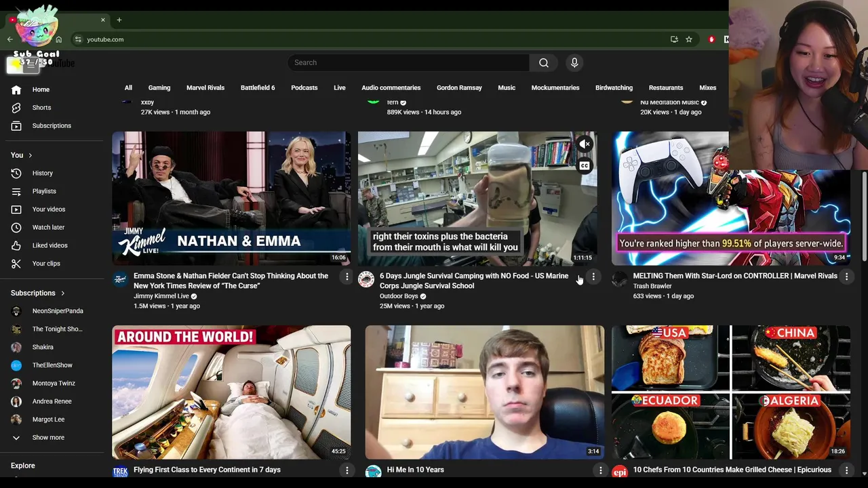
Task: Click the magnifying glass search button
Action: [x=544, y=62]
